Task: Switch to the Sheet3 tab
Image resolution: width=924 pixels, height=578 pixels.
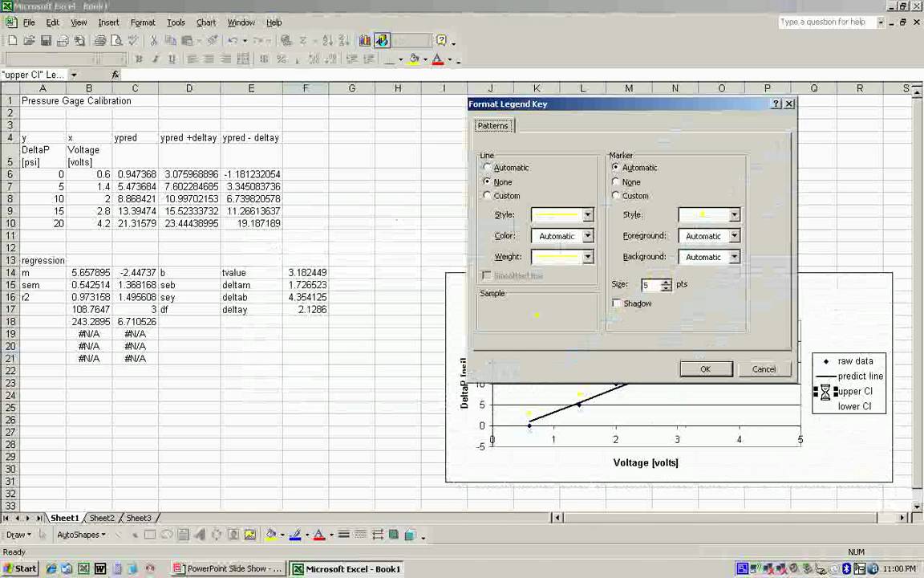Action: pyautogui.click(x=139, y=518)
